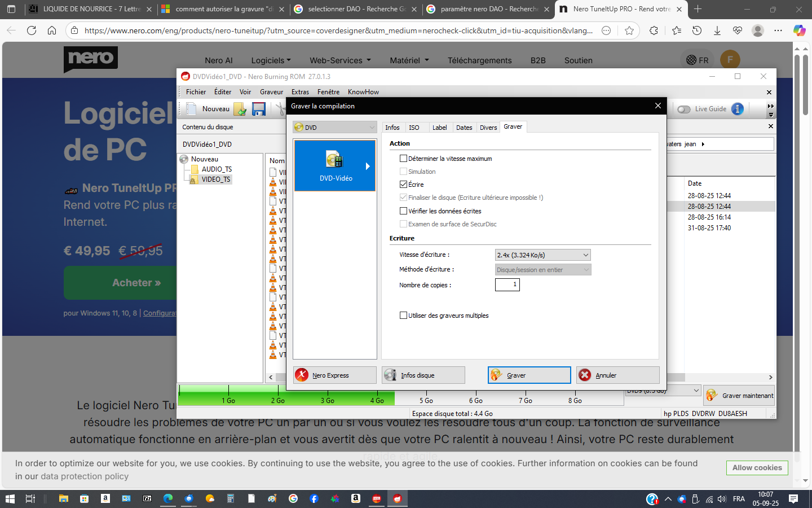The height and width of the screenshot is (508, 812).
Task: Open the orange F user account avatar
Action: (x=730, y=59)
